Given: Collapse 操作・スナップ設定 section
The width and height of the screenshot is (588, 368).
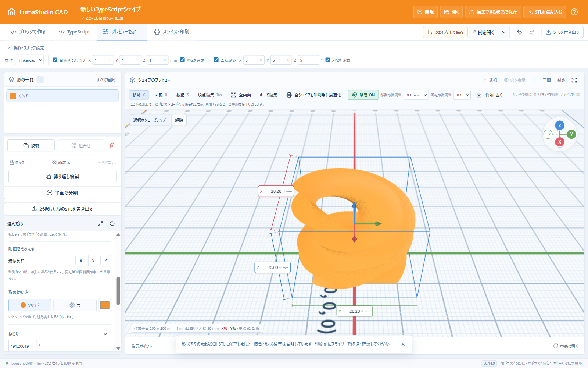Looking at the screenshot, I should [25, 48].
